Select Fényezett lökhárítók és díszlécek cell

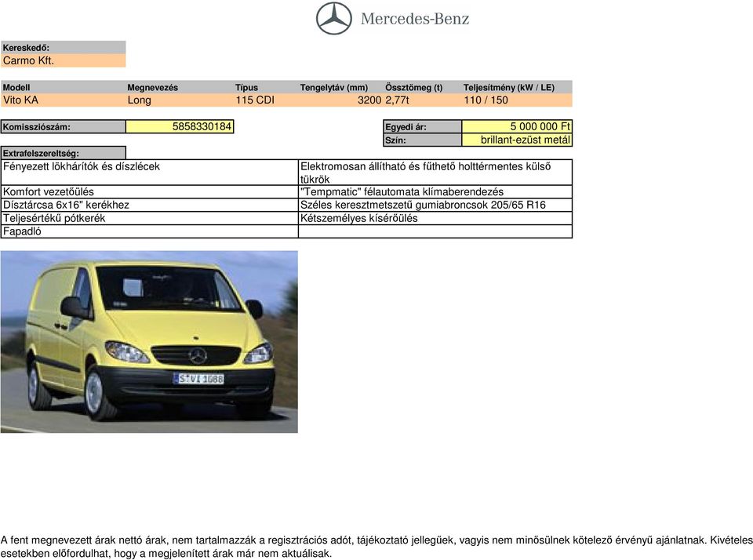coord(149,173)
